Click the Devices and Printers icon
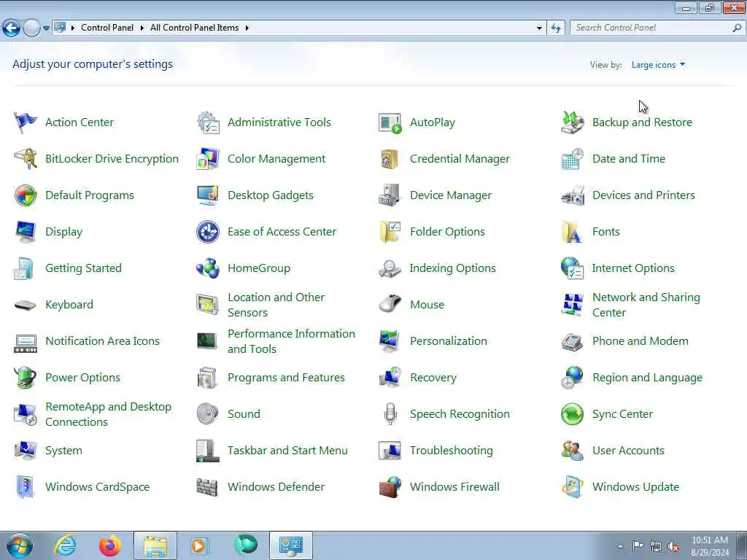 click(x=572, y=195)
